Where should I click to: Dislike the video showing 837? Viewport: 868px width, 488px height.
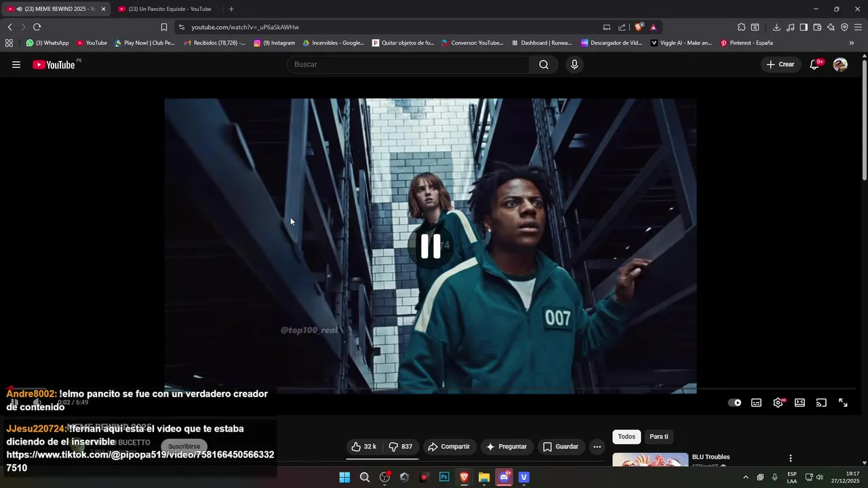(x=401, y=447)
